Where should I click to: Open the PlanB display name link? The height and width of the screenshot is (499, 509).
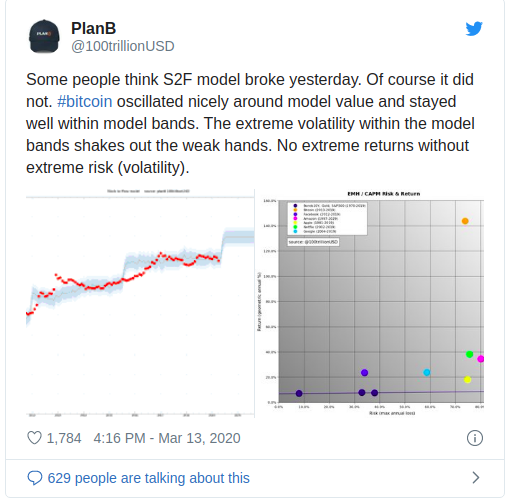click(93, 28)
